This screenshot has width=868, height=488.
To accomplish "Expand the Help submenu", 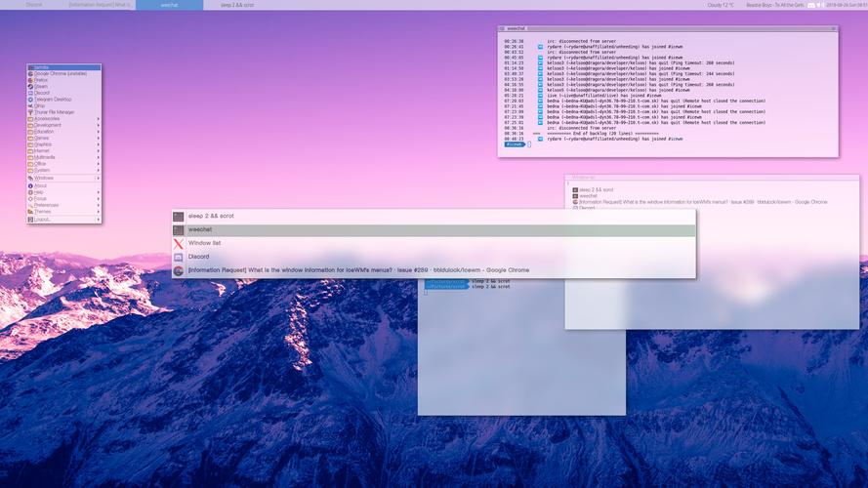I will (x=63, y=192).
